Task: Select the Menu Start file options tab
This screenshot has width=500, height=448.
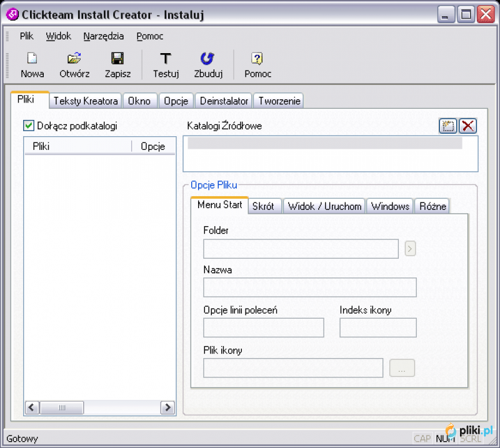Action: tap(220, 205)
